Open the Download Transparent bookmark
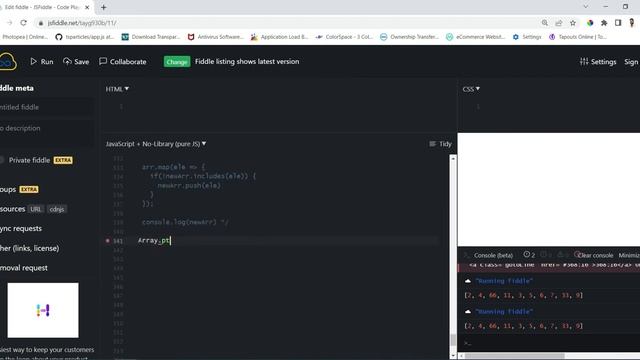The width and height of the screenshot is (640, 360). [151, 37]
